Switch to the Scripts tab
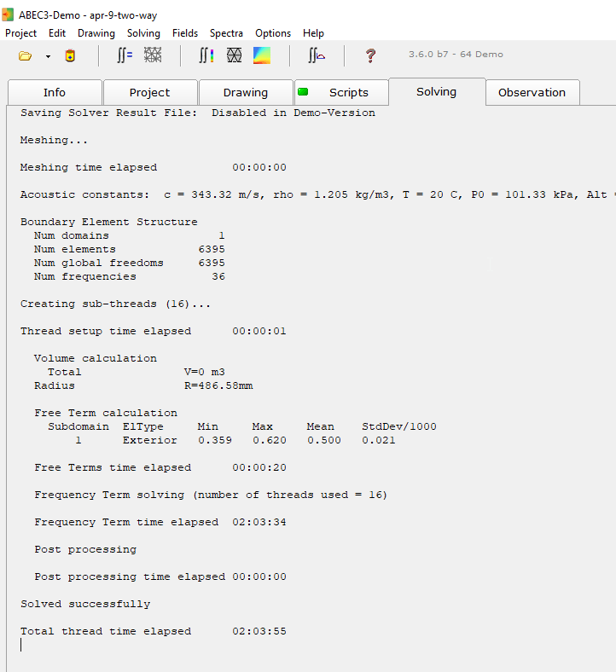616x672 pixels. point(341,92)
